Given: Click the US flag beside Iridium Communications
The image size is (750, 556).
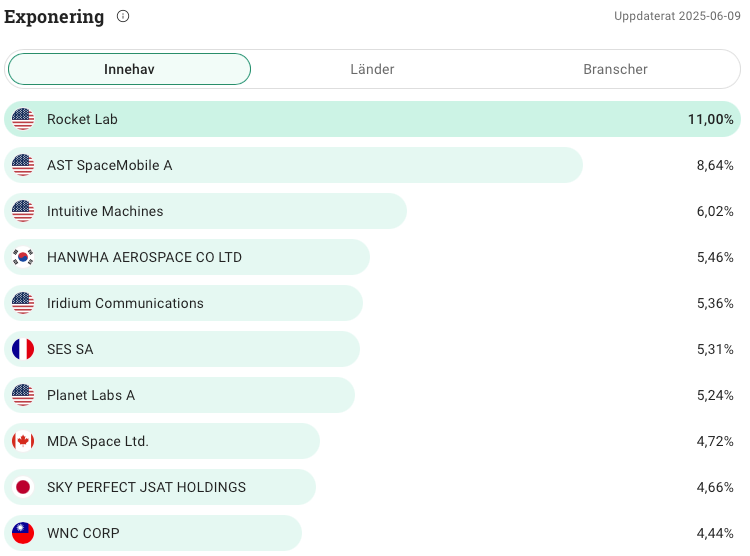Looking at the screenshot, I should point(23,303).
